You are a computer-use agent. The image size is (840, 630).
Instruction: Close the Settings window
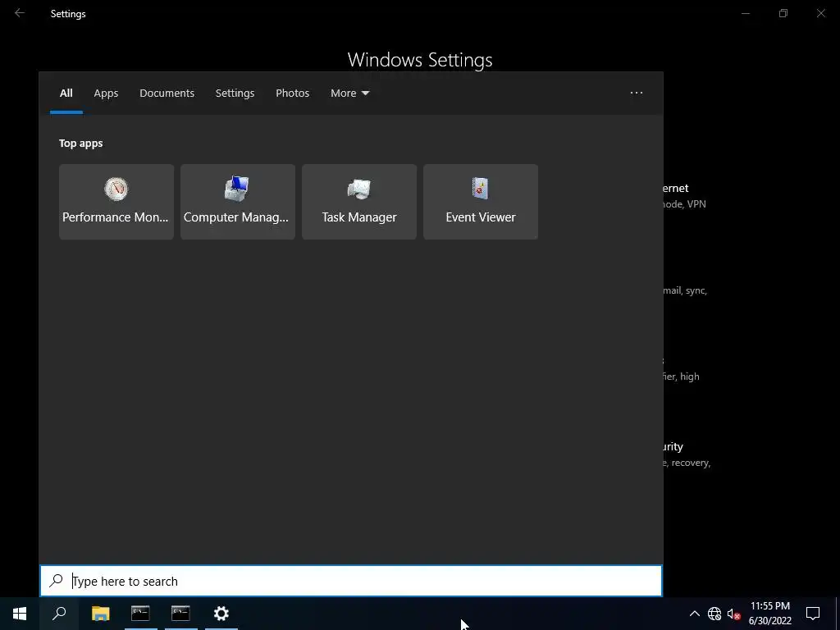(820, 13)
